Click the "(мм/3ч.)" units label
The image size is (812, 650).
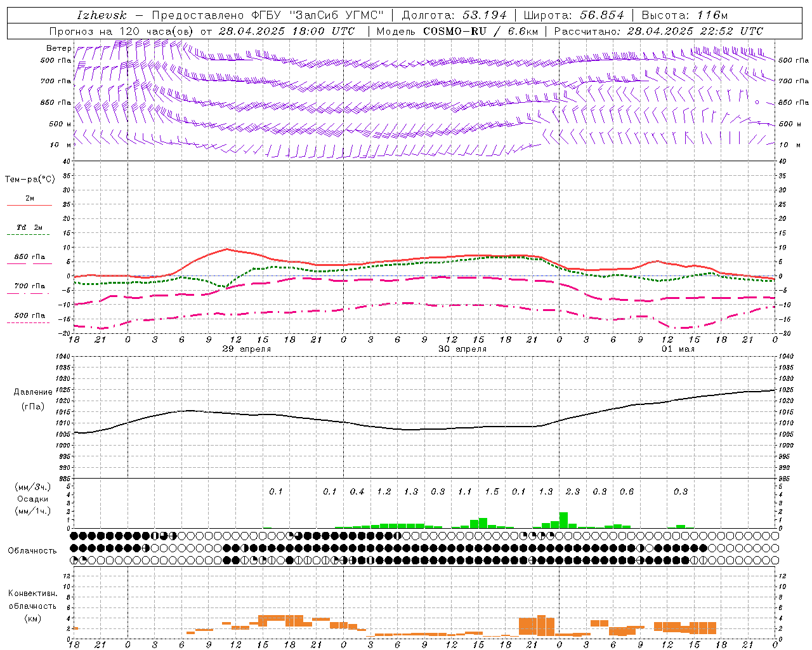point(32,487)
